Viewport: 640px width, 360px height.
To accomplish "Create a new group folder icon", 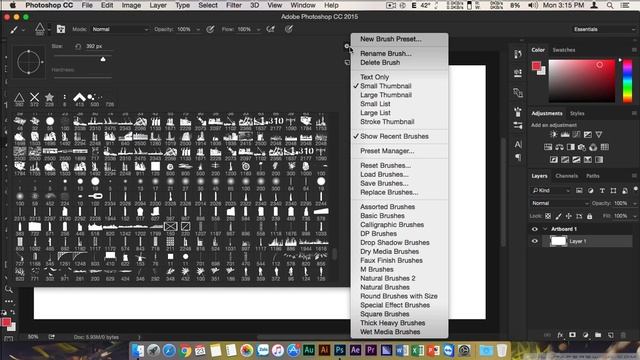I will click(598, 335).
